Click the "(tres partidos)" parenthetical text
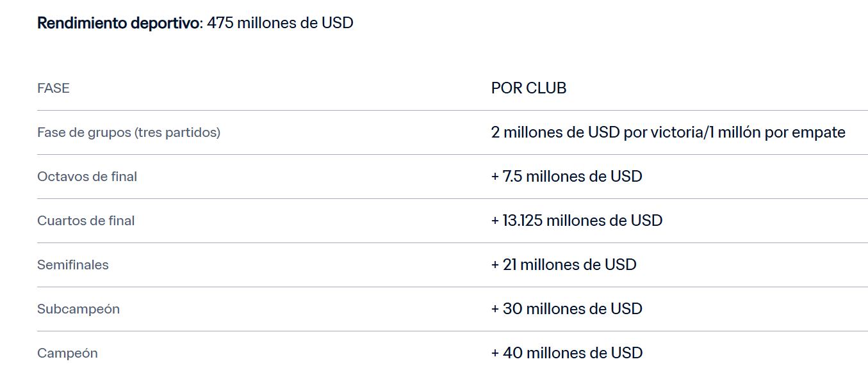868x373 pixels. pyautogui.click(x=177, y=132)
